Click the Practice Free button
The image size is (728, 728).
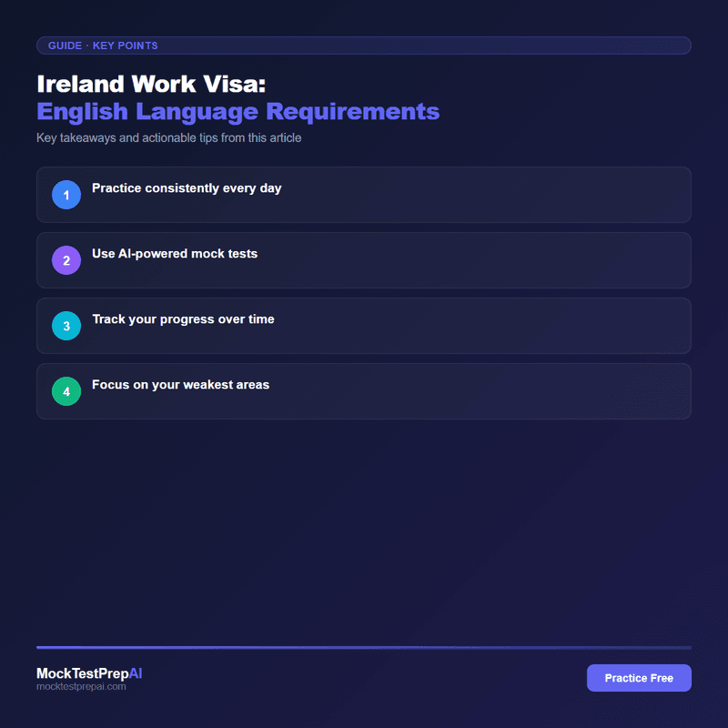tap(639, 678)
